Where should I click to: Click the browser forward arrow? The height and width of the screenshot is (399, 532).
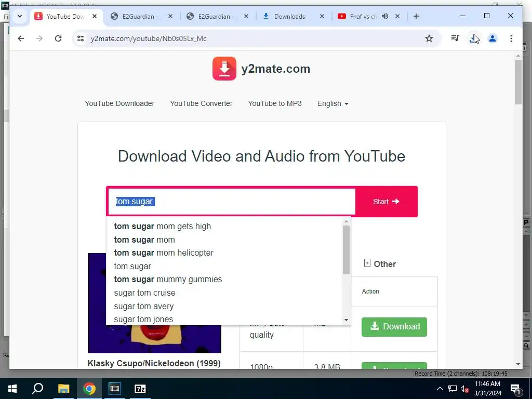point(39,38)
